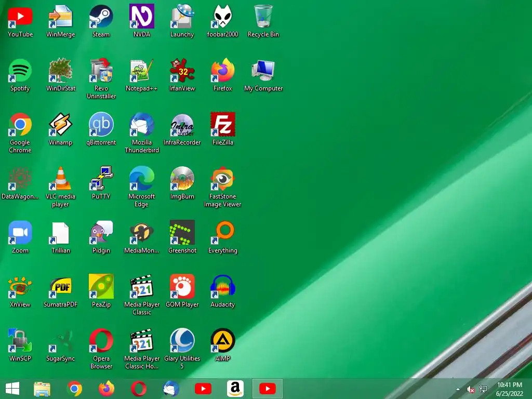Open Thunderbird from the taskbar

click(171, 389)
